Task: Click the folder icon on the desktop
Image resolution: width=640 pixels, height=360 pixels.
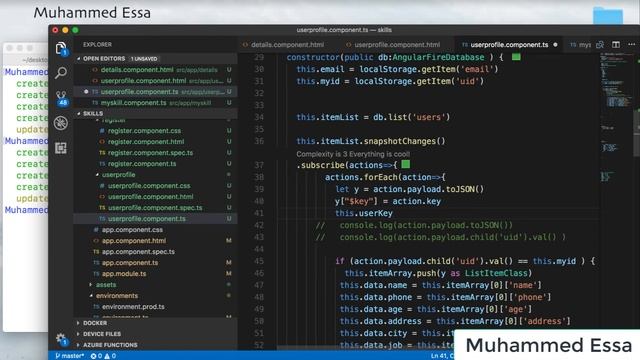Action: pyautogui.click(x=608, y=16)
